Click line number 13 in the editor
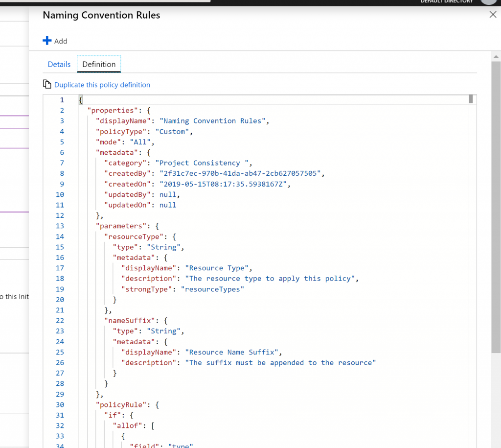 pos(60,226)
